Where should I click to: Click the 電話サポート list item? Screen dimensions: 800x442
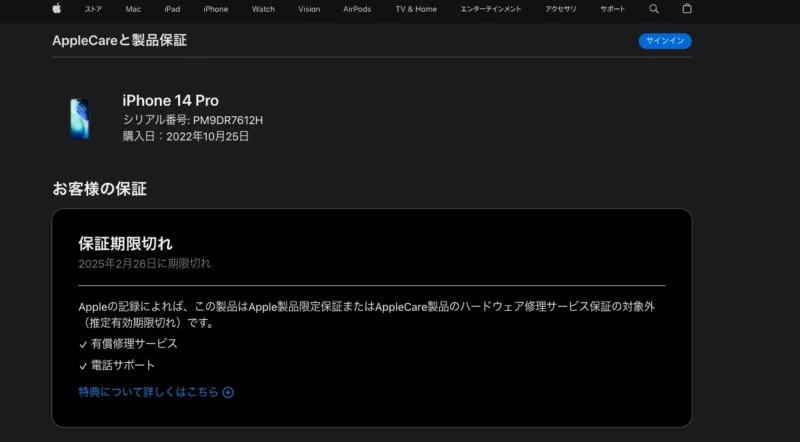coord(123,365)
